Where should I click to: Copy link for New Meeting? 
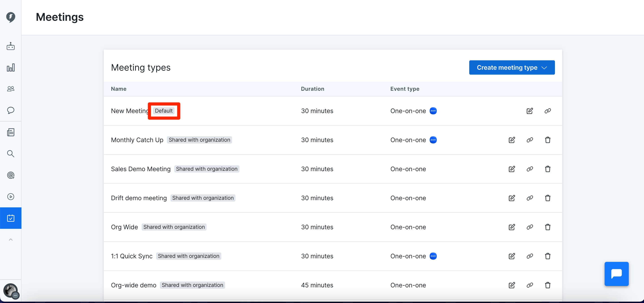point(548,111)
